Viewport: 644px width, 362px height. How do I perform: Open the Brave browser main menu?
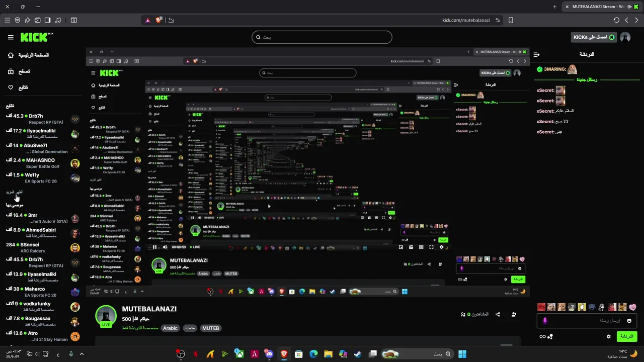tap(7, 20)
